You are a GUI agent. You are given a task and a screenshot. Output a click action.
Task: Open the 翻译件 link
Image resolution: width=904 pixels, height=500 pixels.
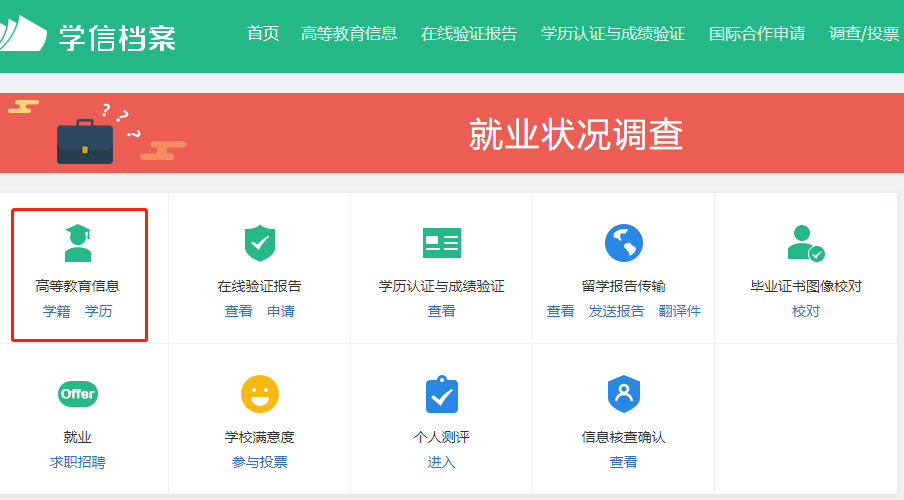679,311
